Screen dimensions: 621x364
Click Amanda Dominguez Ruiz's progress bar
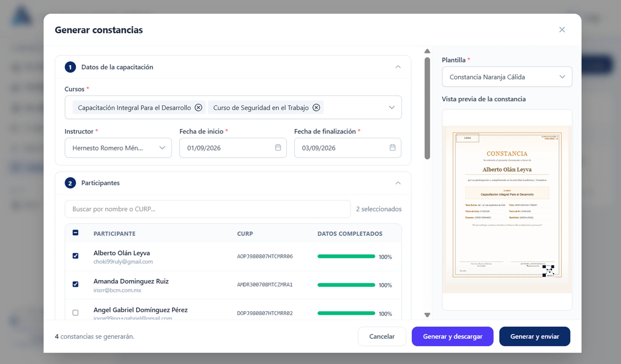pos(346,285)
